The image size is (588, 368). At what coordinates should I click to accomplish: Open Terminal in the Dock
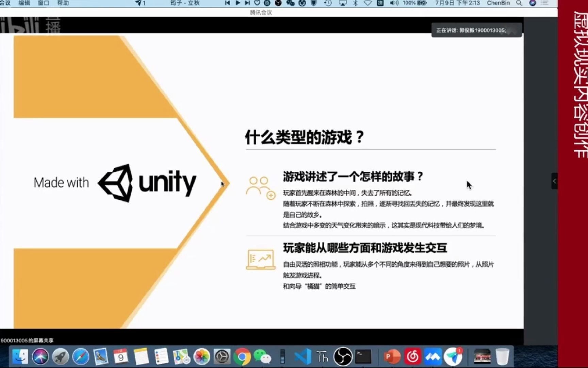pyautogui.click(x=363, y=357)
